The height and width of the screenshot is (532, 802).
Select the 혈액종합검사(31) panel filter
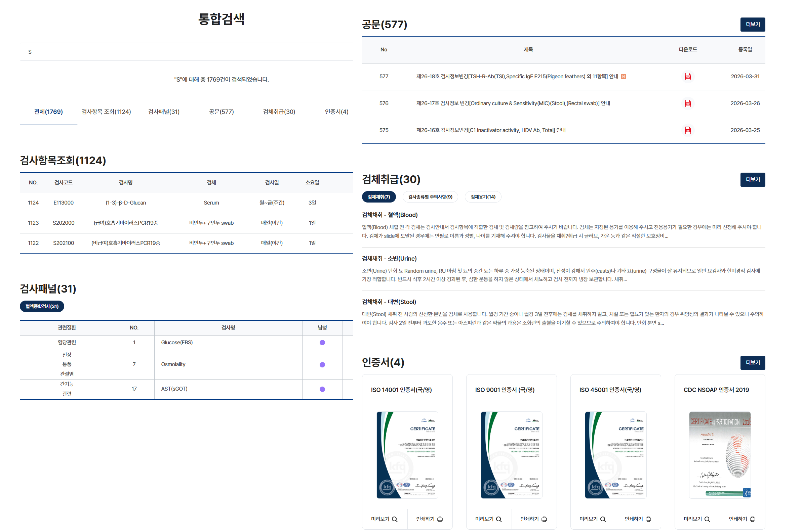[42, 306]
